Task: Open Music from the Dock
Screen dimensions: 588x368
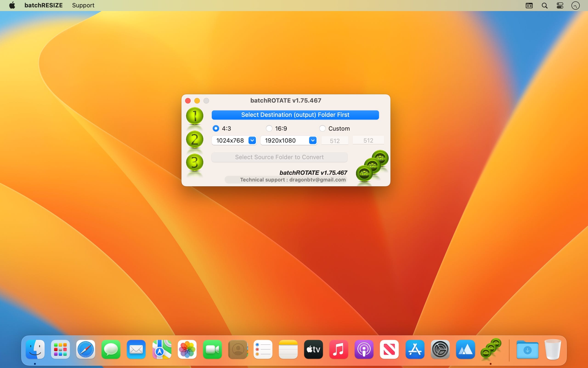Action: point(339,349)
